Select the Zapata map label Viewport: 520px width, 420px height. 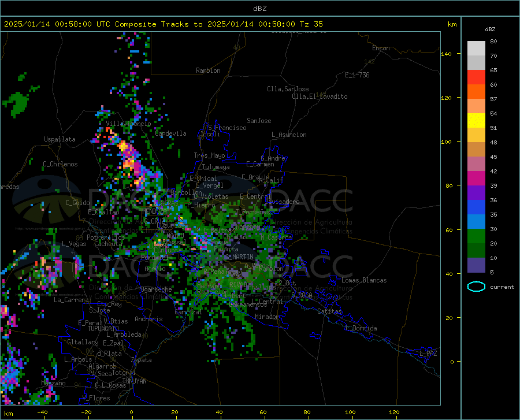click(142, 360)
